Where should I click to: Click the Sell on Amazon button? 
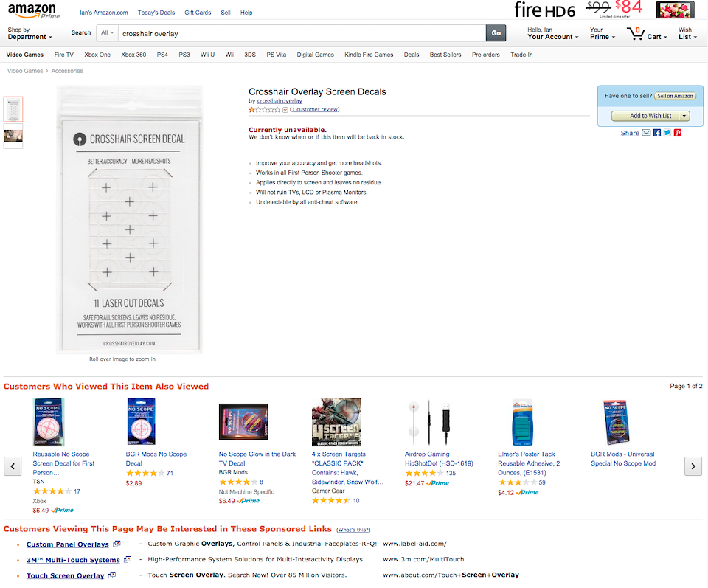coord(675,96)
